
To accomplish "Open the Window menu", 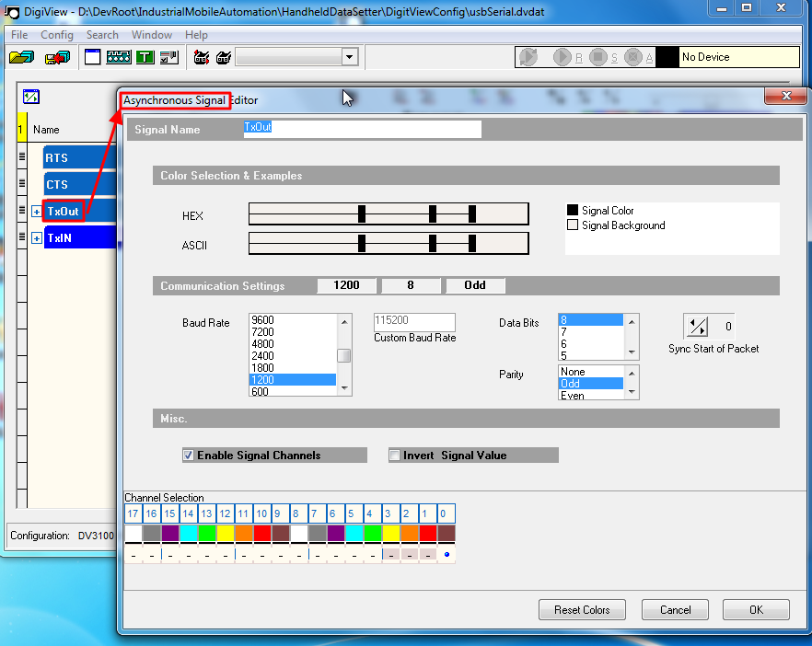I will click(x=151, y=35).
